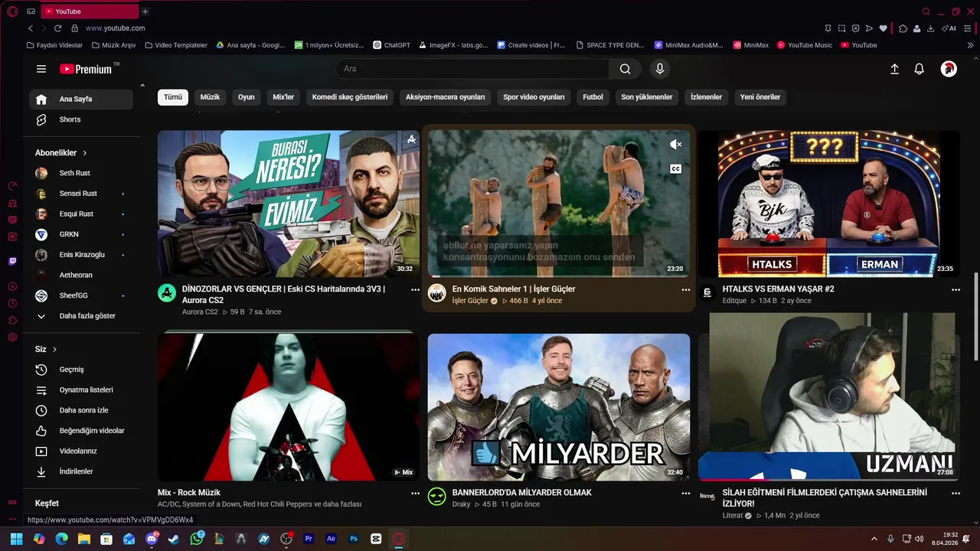Screen dimensions: 980x551
Task: Open Adobe Premiere Pro from taskbar
Action: (x=309, y=539)
